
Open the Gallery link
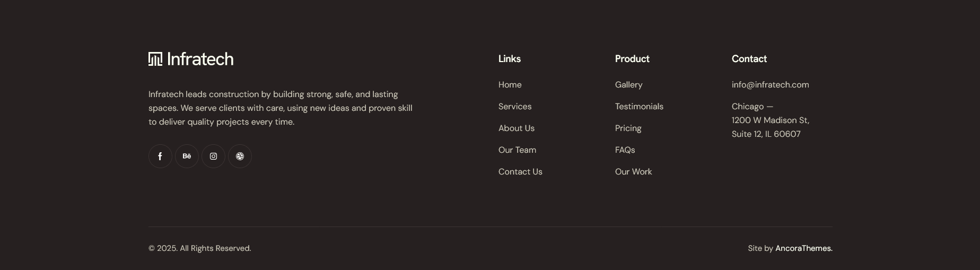[x=628, y=85]
